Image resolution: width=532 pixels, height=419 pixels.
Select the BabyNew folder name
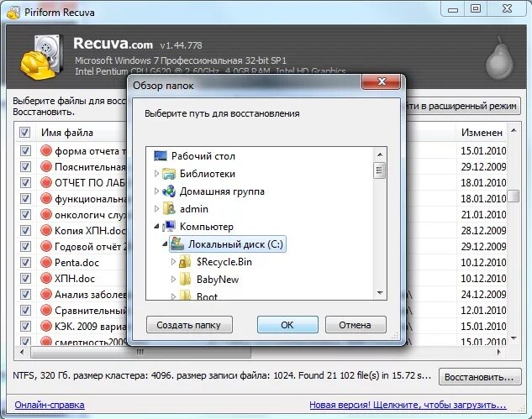click(x=218, y=280)
